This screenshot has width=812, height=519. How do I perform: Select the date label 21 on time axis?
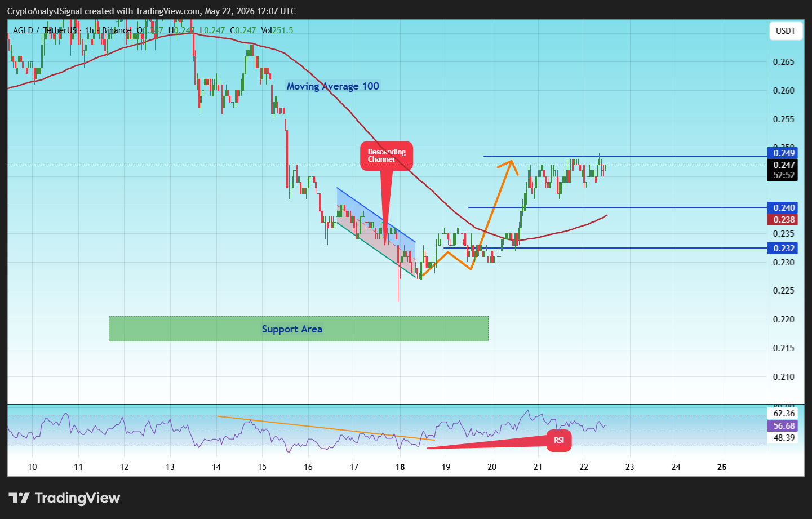click(538, 467)
